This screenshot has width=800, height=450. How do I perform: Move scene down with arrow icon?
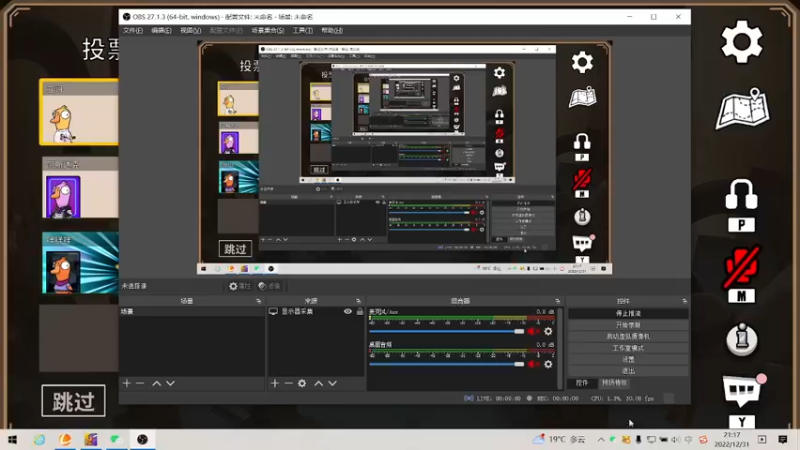(170, 383)
